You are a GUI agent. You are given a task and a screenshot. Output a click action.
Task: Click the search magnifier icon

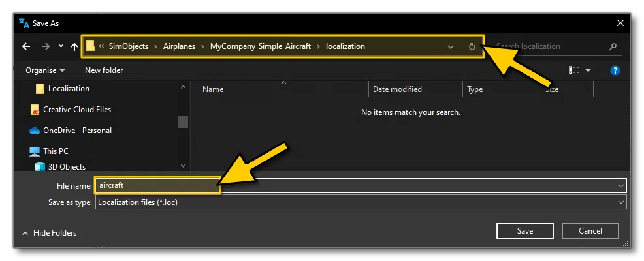coord(613,46)
